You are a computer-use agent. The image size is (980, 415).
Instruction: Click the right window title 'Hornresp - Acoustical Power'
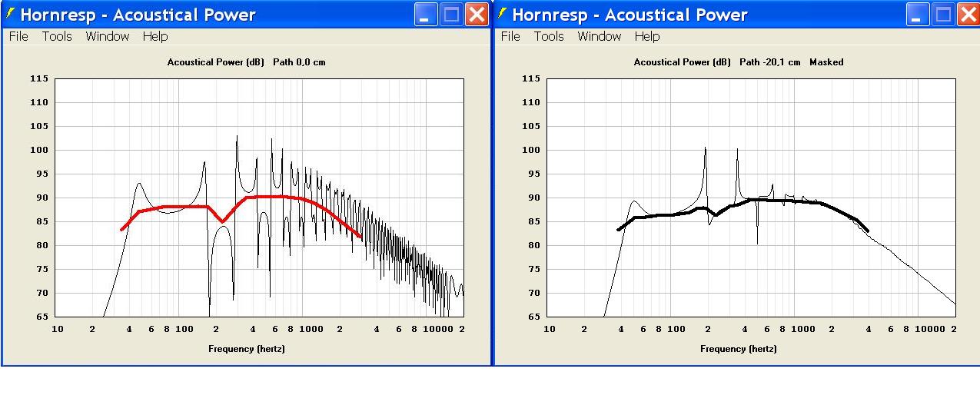click(x=630, y=15)
